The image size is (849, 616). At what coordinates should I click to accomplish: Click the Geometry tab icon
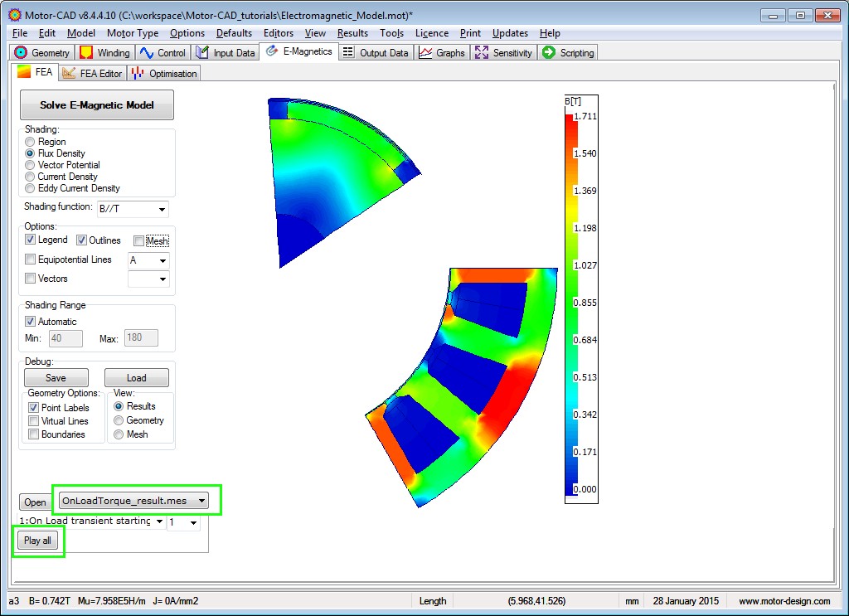click(22, 53)
